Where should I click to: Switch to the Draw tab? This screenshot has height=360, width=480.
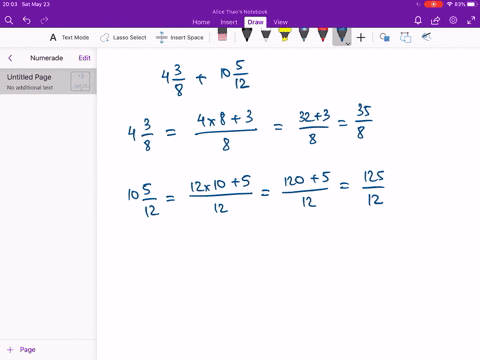click(255, 22)
